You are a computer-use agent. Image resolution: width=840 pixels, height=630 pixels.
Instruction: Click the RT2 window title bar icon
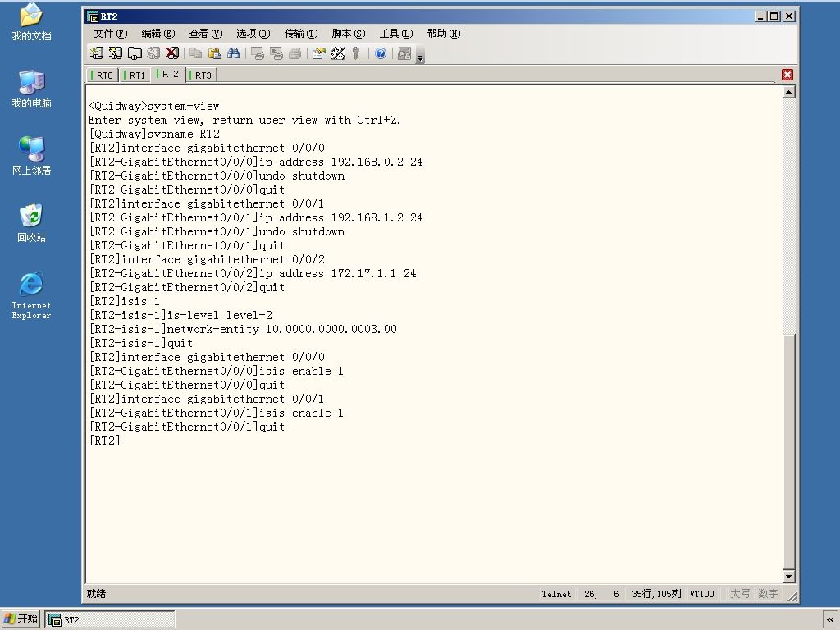pyautogui.click(x=93, y=16)
